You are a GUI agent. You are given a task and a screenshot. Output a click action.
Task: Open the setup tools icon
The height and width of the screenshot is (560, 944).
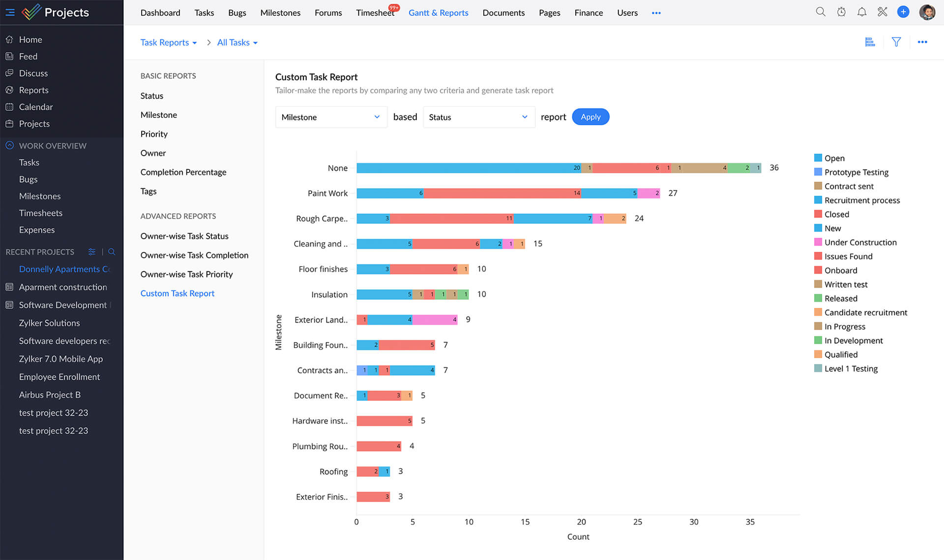point(883,12)
